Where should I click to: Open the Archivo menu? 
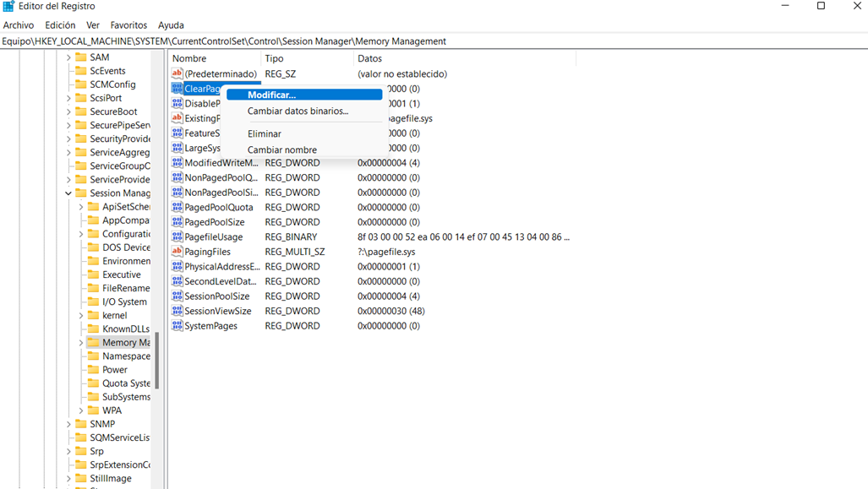(x=19, y=24)
